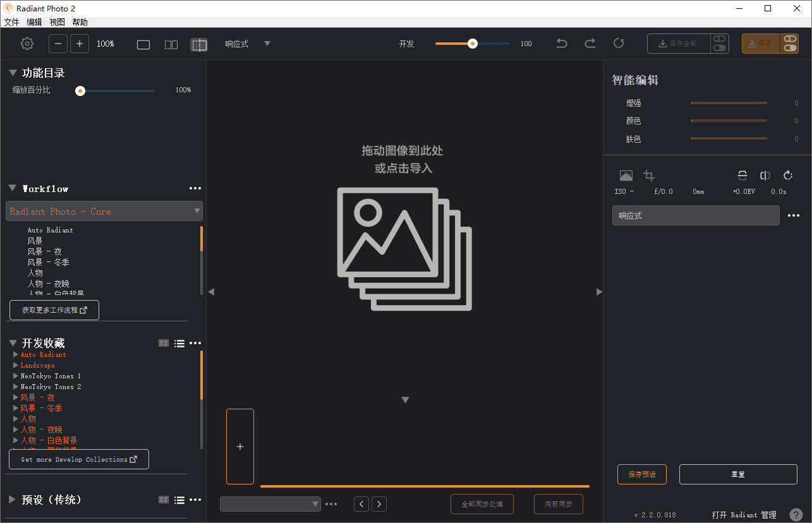Click the right panel 响应式 field

point(696,215)
